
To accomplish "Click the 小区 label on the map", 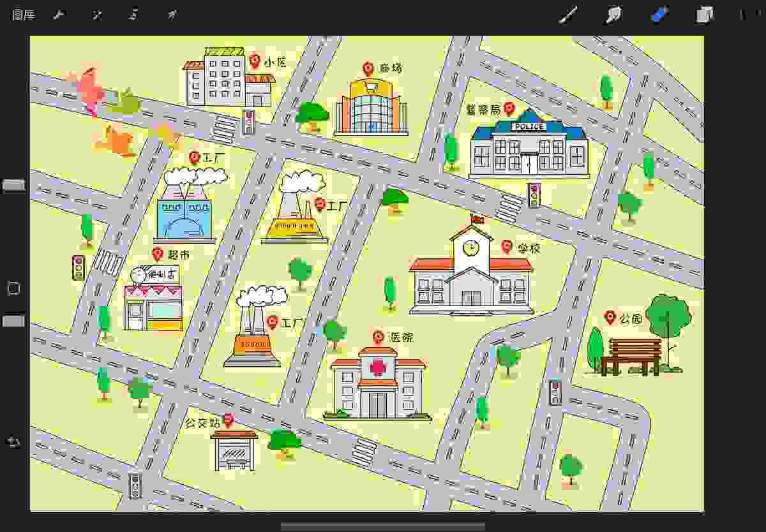I will click(275, 62).
